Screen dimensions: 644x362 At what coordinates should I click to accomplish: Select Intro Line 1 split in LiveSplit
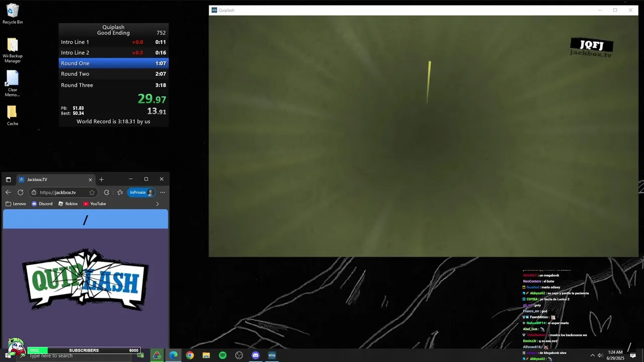pyautogui.click(x=113, y=42)
